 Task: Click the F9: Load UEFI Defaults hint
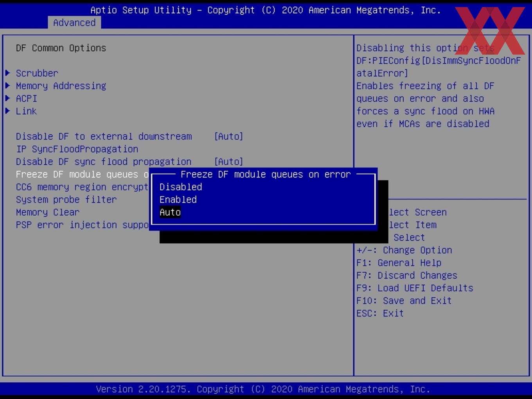click(x=415, y=288)
